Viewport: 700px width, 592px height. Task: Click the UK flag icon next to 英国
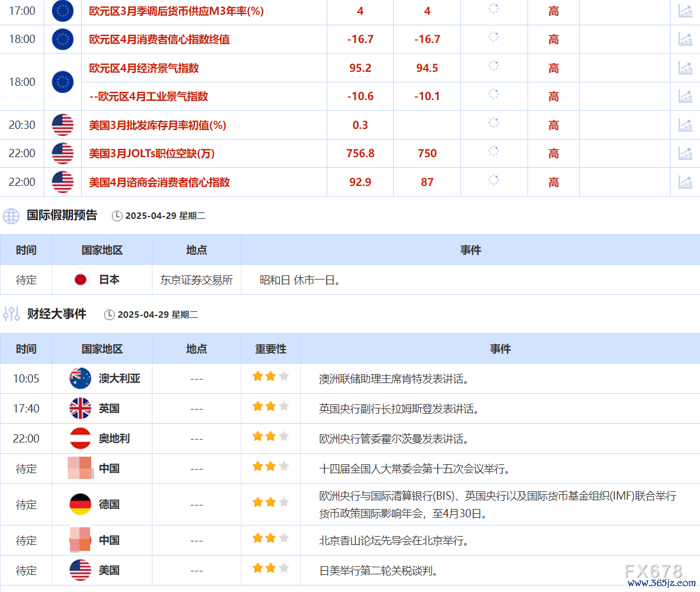pyautogui.click(x=80, y=408)
